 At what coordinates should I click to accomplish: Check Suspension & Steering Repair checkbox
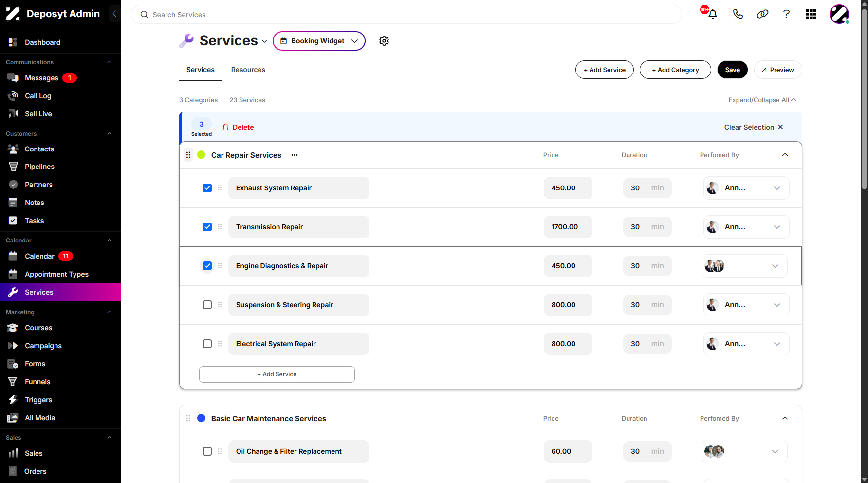(207, 305)
